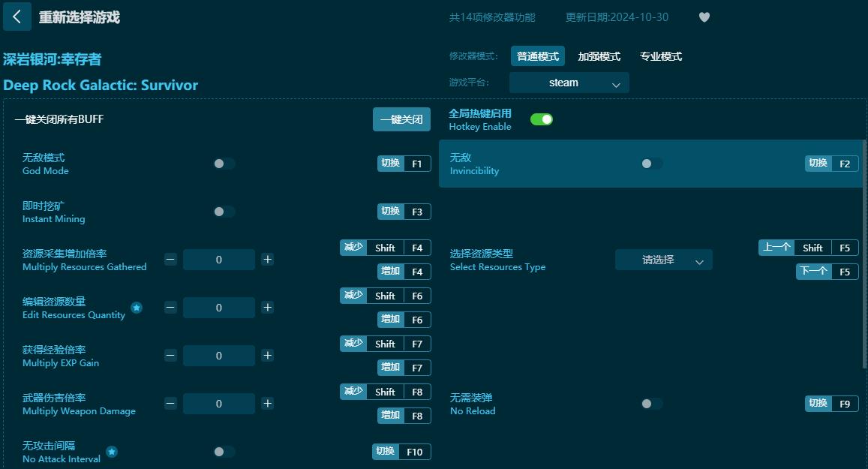Increase Multiply EXP Gain with plus button
Image resolution: width=868 pixels, height=469 pixels.
pyautogui.click(x=267, y=356)
